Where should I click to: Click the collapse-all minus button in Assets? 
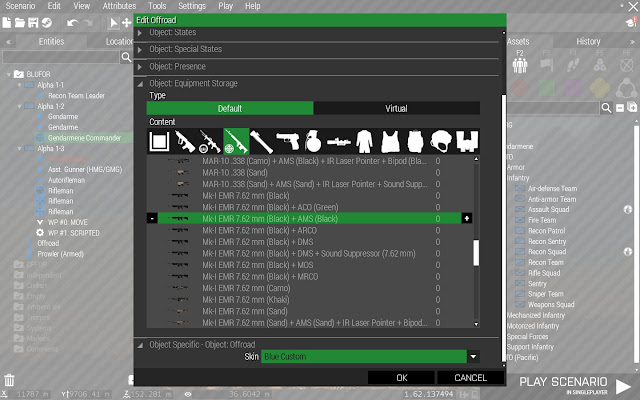pyautogui.click(x=620, y=108)
